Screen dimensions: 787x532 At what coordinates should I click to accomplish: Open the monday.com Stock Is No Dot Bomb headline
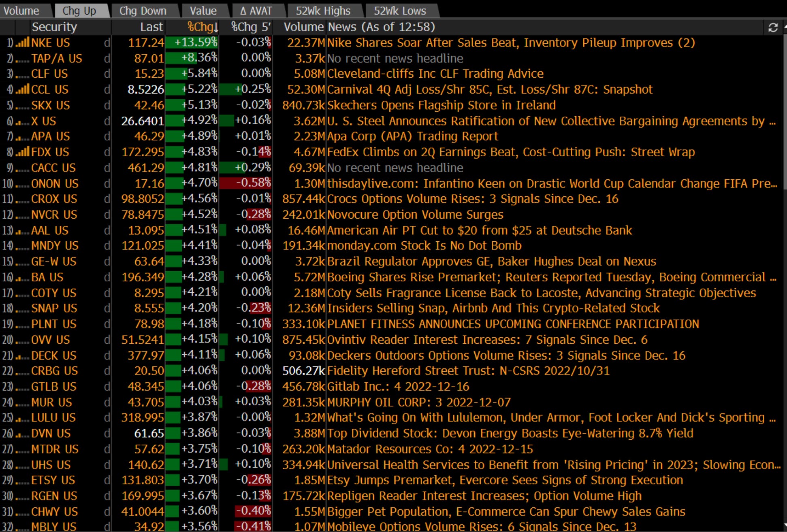coord(424,246)
